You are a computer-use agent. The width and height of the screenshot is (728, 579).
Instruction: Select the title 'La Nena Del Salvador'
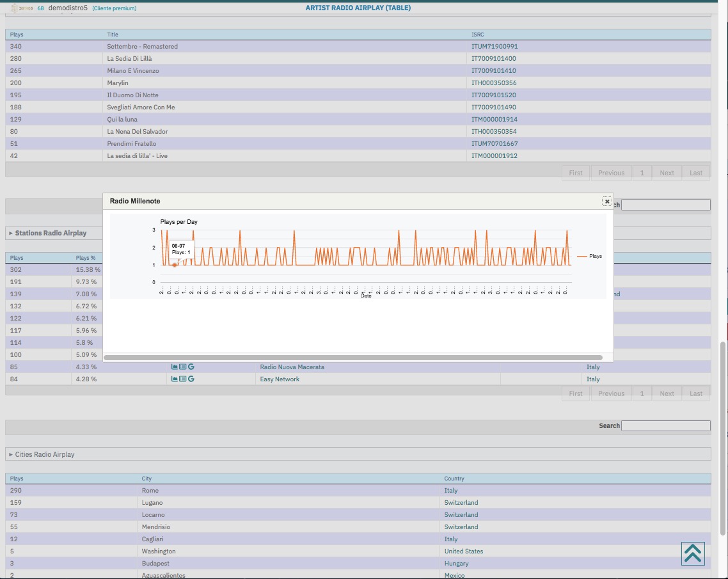pyautogui.click(x=138, y=131)
